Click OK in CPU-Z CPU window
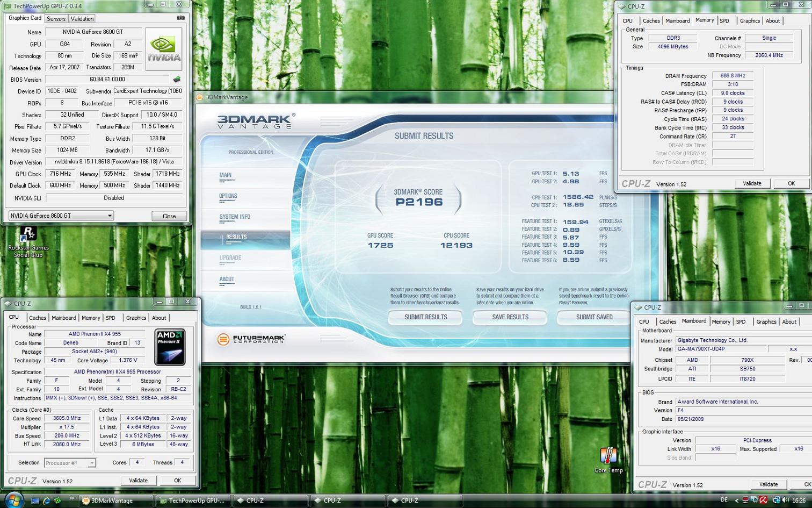This screenshot has width=812, height=508. click(x=178, y=481)
